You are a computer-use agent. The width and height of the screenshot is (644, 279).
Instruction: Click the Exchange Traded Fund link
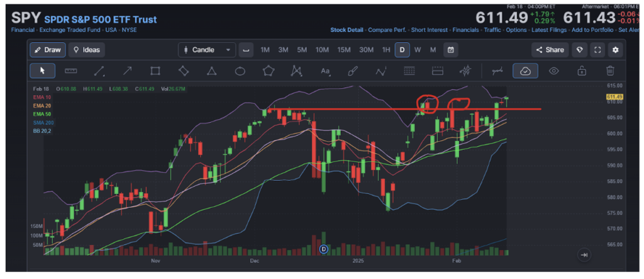(69, 30)
